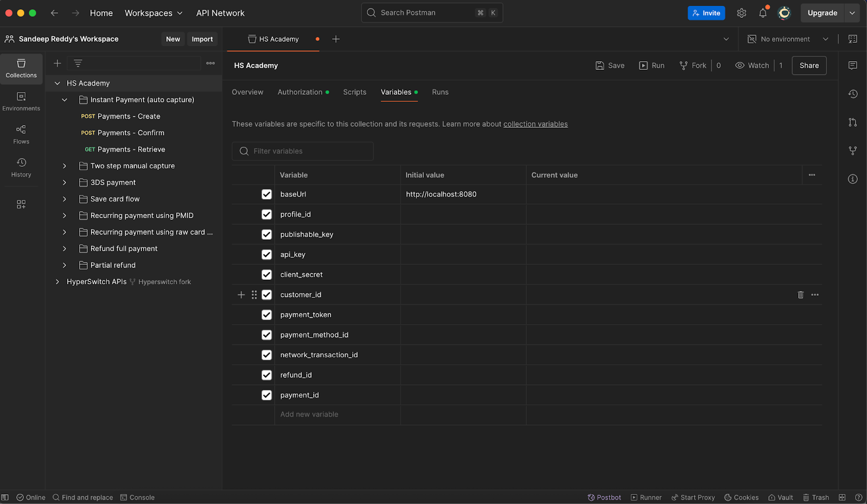Click the Share button
The image size is (867, 504).
pyautogui.click(x=808, y=66)
